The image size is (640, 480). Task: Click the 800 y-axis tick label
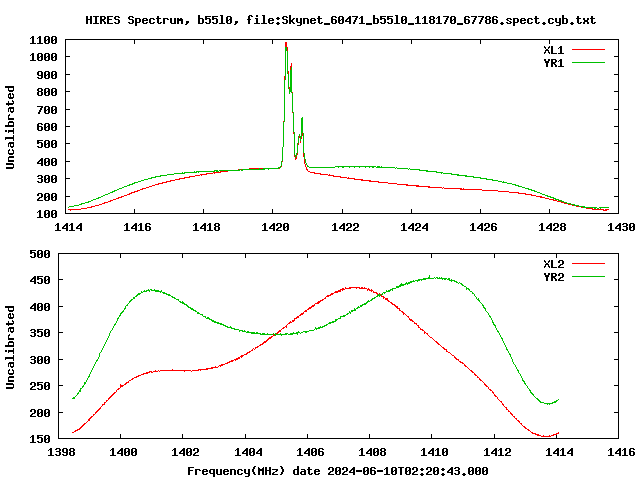[x=47, y=92]
